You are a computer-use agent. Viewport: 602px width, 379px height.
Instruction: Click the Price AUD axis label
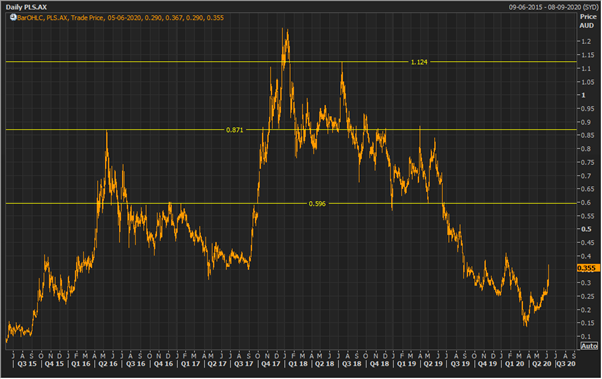point(587,21)
